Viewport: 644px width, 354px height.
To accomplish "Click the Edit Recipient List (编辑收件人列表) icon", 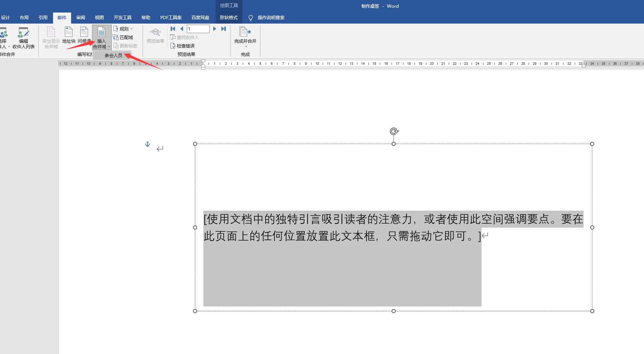I will click(24, 32).
